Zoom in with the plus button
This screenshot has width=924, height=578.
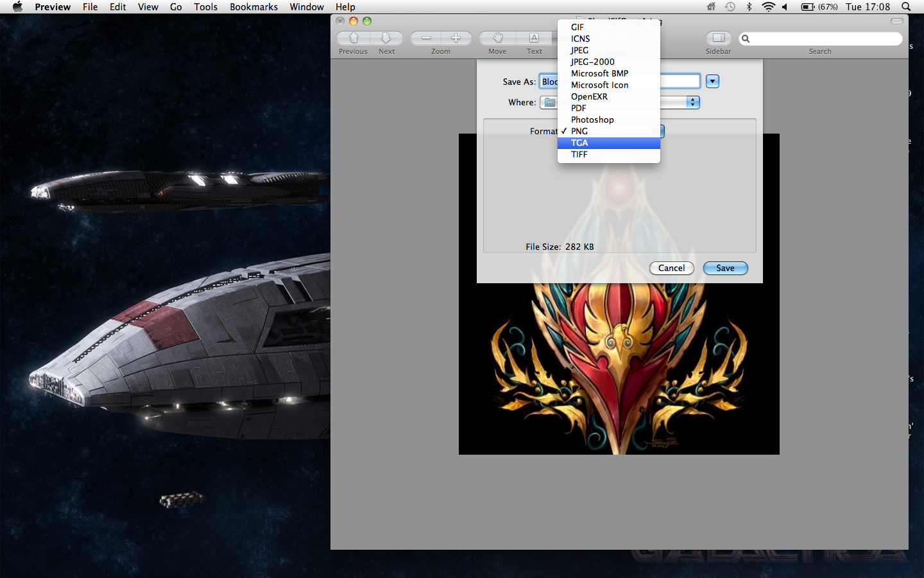tap(456, 38)
